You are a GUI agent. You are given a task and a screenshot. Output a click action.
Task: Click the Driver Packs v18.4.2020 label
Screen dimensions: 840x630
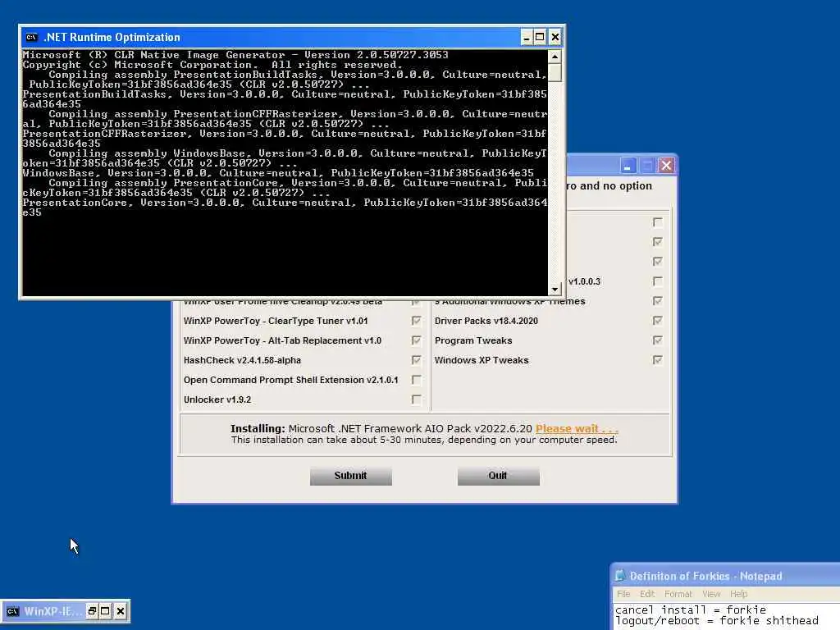(x=486, y=321)
